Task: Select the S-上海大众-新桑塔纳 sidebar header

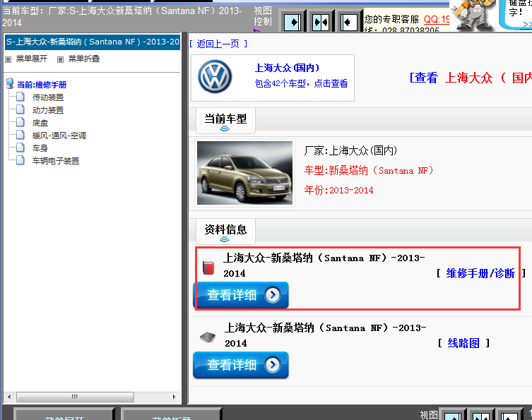Action: pos(93,42)
